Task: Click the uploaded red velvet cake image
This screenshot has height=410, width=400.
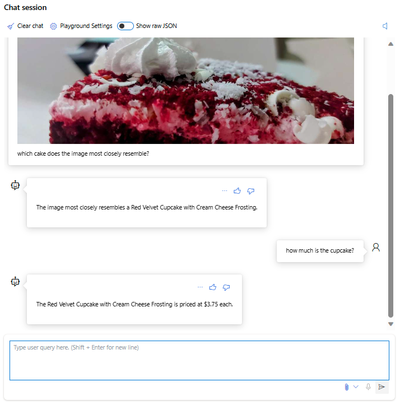Action: (186, 91)
